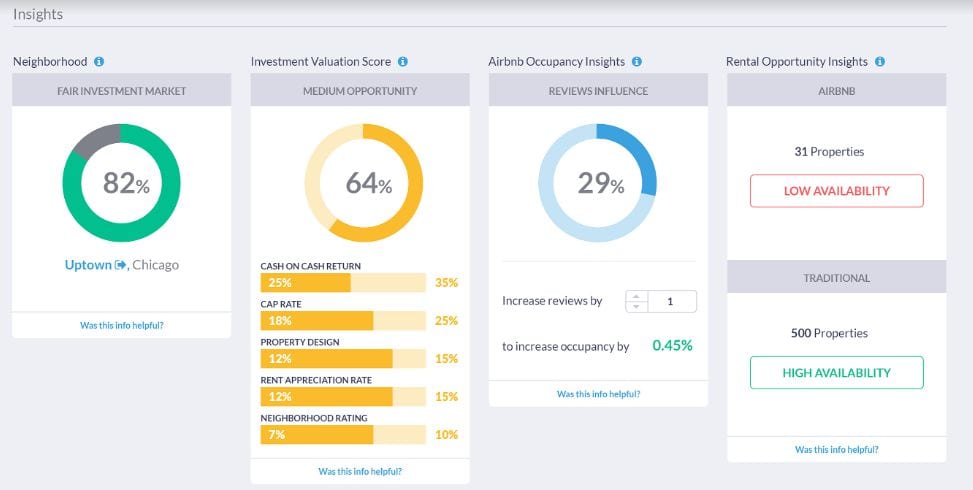973x490 pixels.
Task: Increment the increase reviews stepper up arrow
Action: 637,296
